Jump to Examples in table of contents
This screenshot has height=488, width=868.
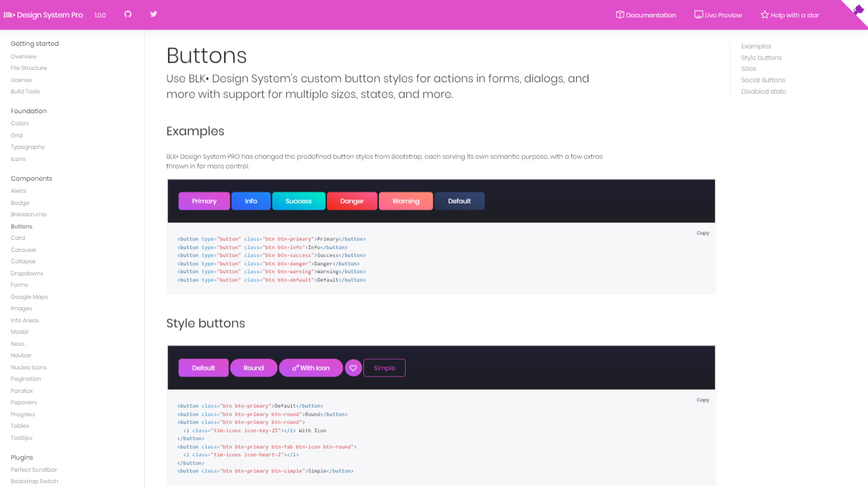tap(756, 46)
